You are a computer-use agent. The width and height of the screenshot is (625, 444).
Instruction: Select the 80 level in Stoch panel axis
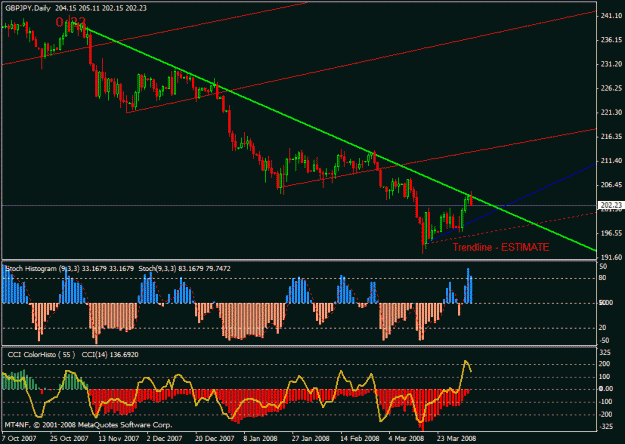(603, 278)
